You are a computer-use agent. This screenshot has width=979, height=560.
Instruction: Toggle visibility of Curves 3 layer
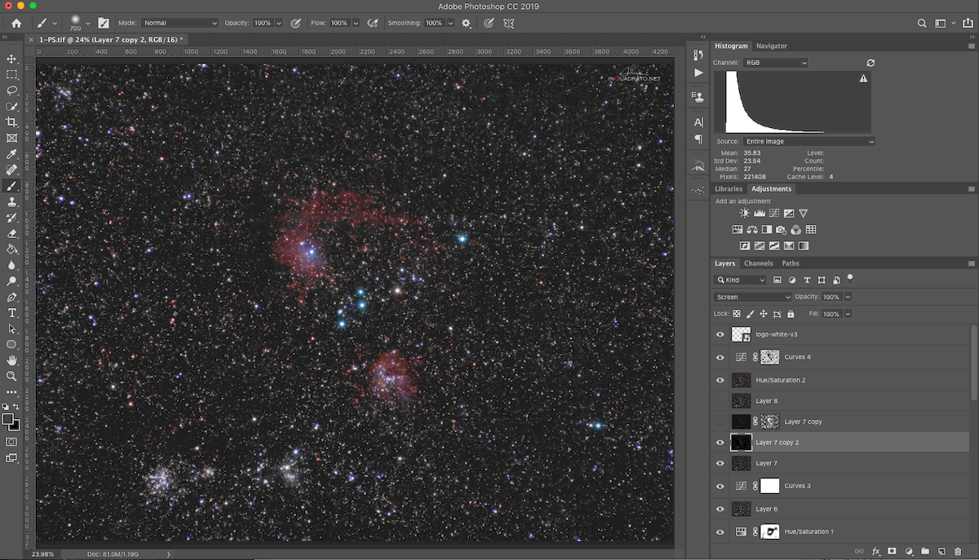pyautogui.click(x=720, y=486)
